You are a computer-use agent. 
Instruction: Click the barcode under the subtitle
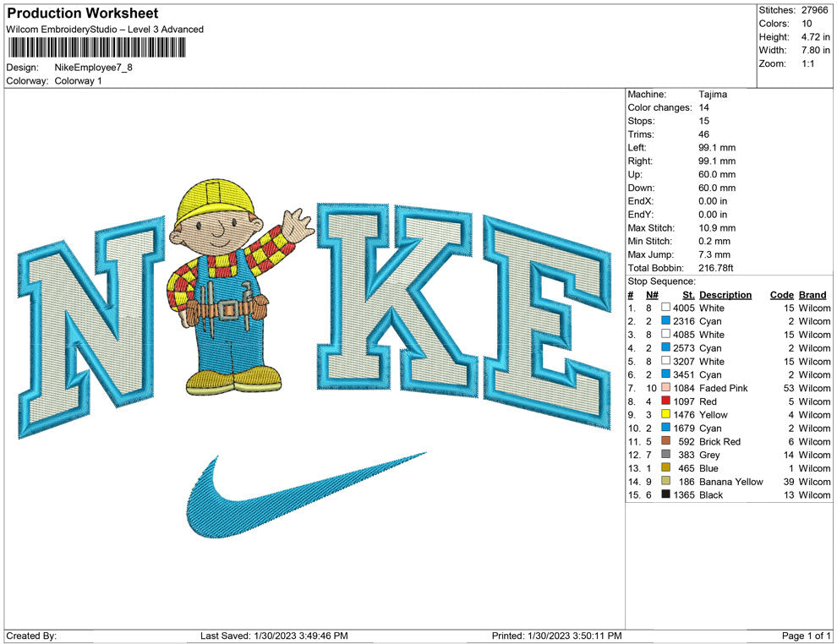click(96, 47)
